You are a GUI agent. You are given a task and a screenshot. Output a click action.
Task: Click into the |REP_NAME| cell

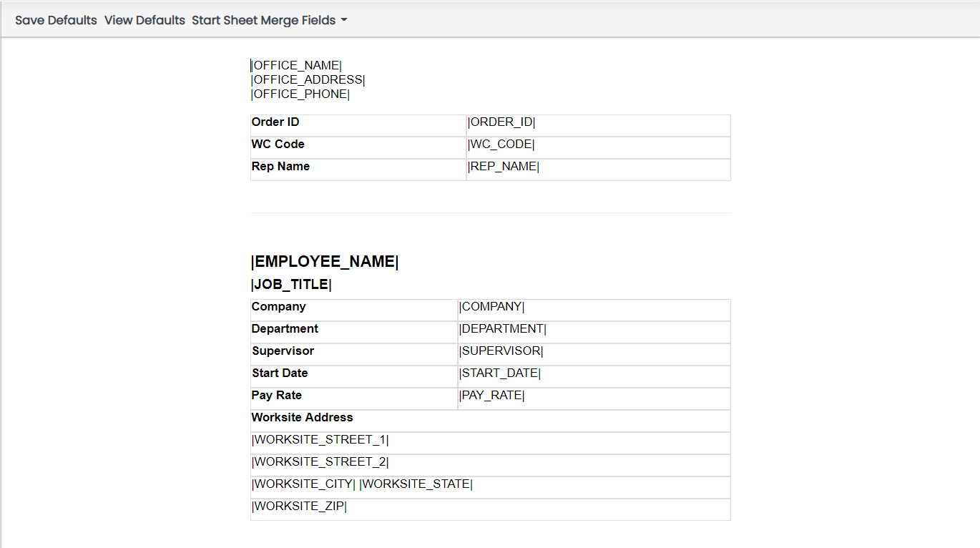coord(504,167)
